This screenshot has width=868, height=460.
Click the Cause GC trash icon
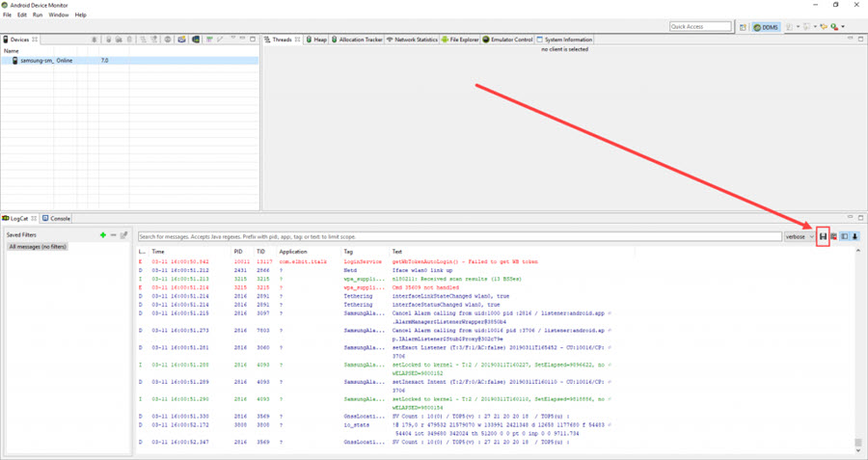coord(129,40)
